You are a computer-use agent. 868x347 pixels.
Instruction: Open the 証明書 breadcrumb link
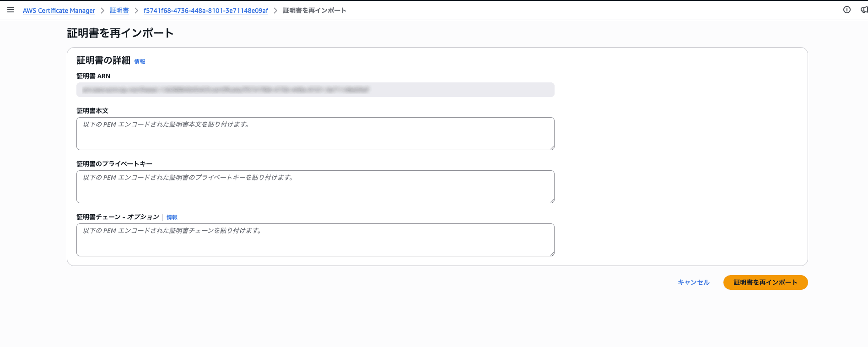point(119,11)
